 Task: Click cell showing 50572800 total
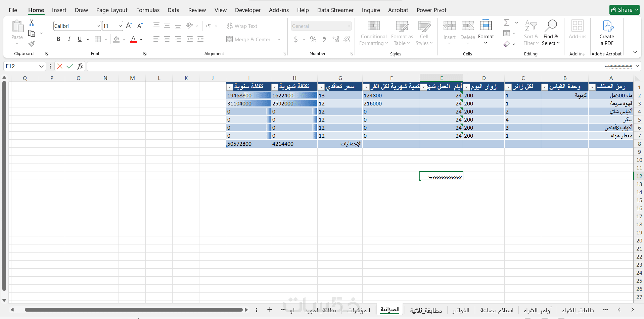click(x=248, y=144)
